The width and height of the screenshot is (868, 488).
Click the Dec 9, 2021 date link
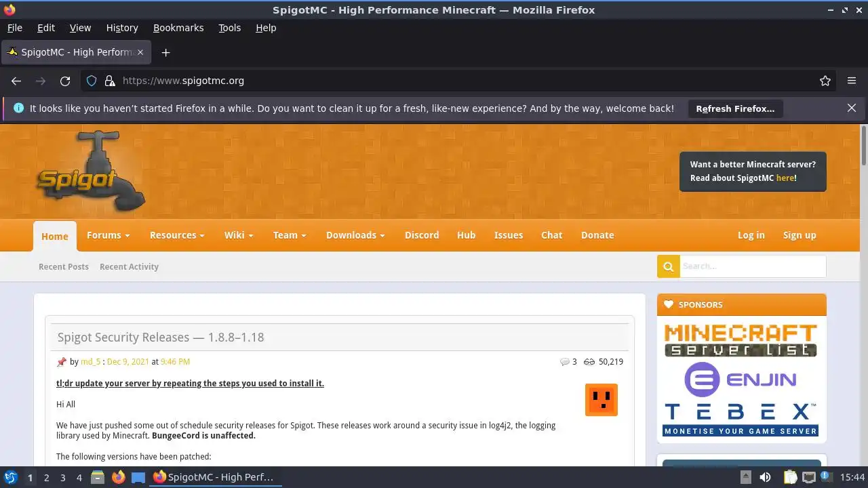pos(128,362)
